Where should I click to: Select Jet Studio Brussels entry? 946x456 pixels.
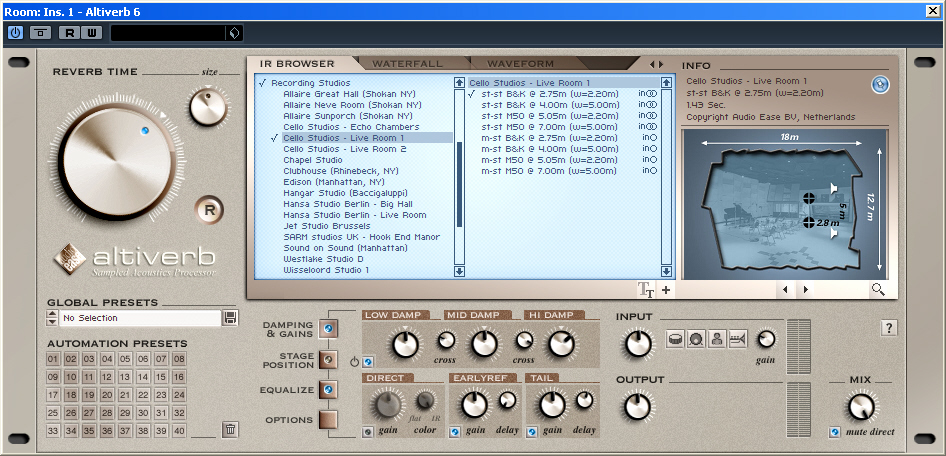click(326, 226)
